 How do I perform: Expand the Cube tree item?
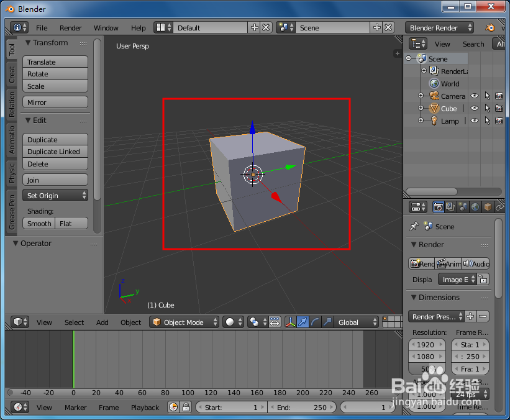tap(421, 108)
